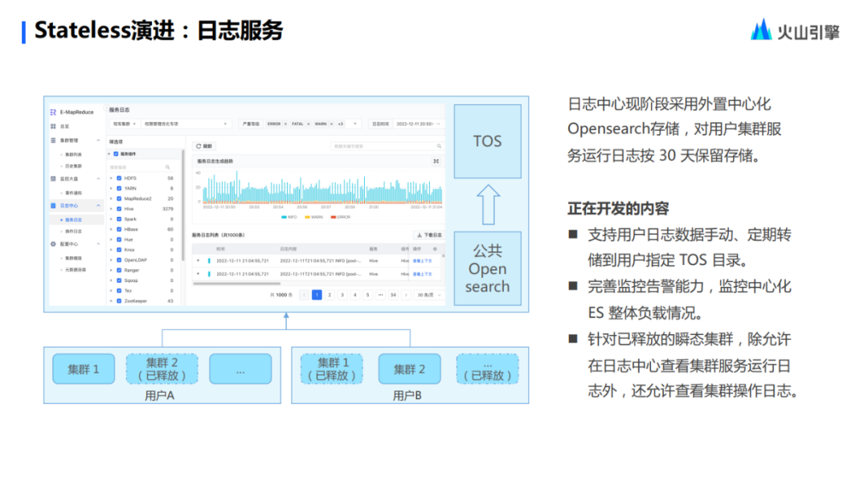
Task: Go to page 2 of the log list
Action: point(330,295)
